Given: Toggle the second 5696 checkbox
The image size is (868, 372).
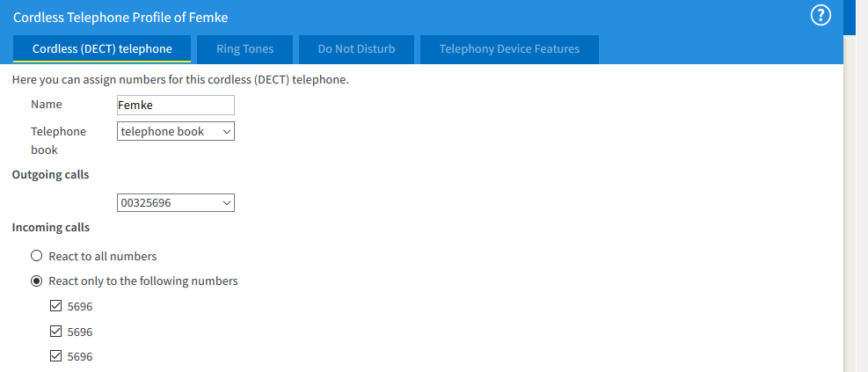Looking at the screenshot, I should click(x=56, y=332).
